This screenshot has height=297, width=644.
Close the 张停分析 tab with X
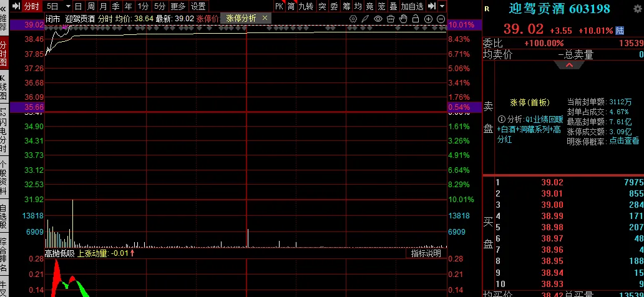(265, 18)
